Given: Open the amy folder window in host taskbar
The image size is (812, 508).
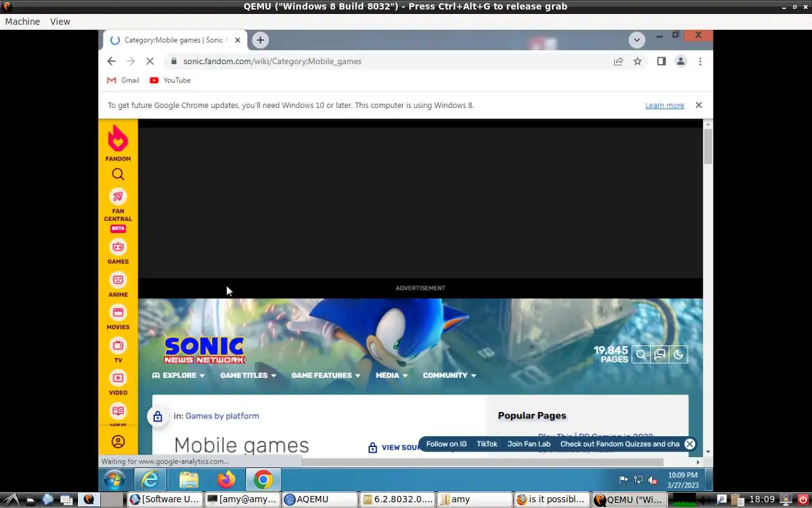Looking at the screenshot, I should (x=475, y=500).
